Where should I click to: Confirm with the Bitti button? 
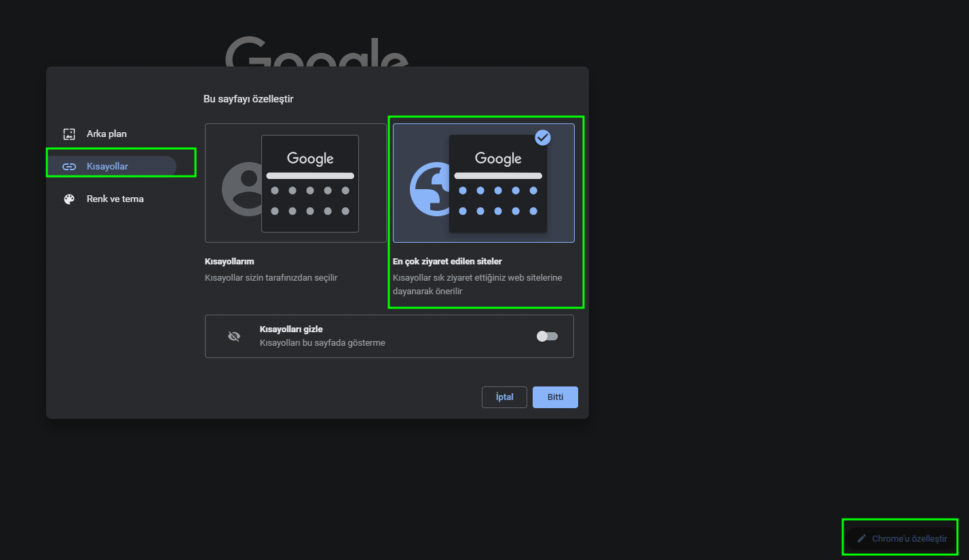[555, 397]
